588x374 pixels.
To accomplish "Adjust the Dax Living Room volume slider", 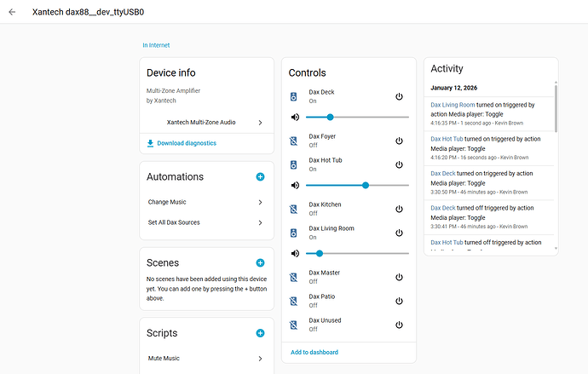I will 320,253.
